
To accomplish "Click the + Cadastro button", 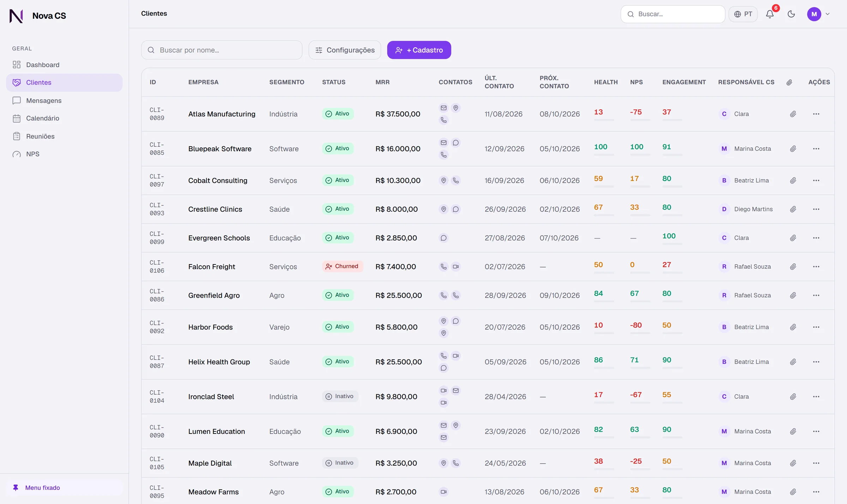I will [x=419, y=50].
